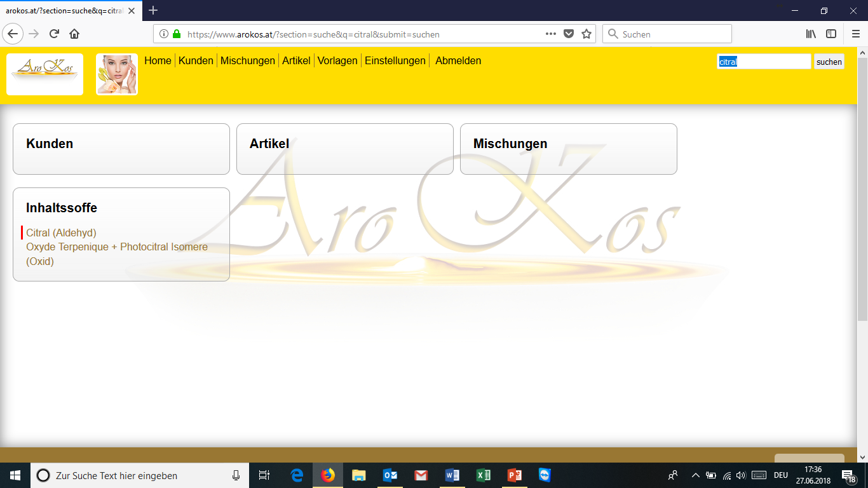Open the Mischungen menu item
868x488 pixels.
248,61
